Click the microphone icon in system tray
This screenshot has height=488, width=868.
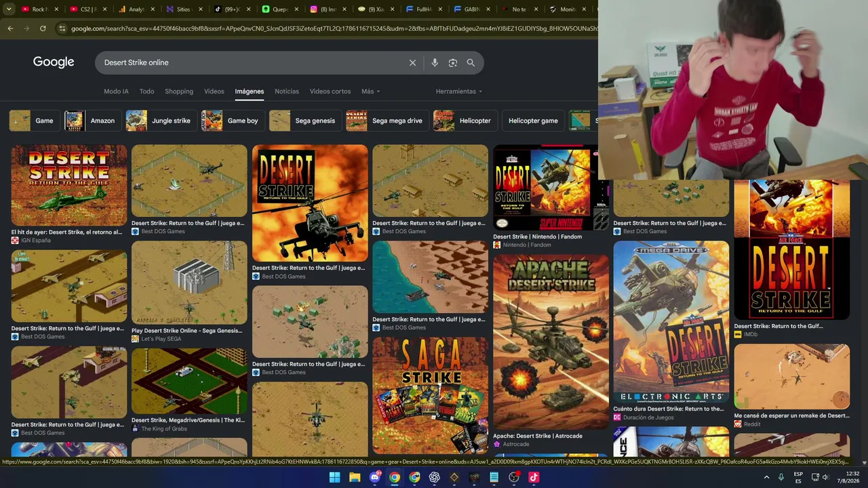[781, 477]
